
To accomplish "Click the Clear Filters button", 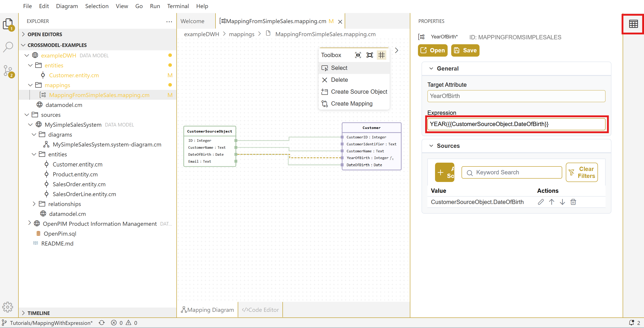I will [x=582, y=173].
